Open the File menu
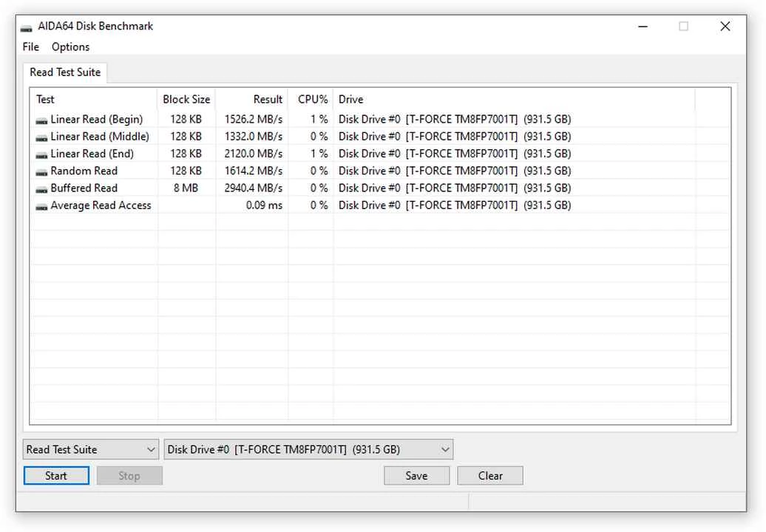Viewport: 766px width, 532px height. (x=31, y=47)
